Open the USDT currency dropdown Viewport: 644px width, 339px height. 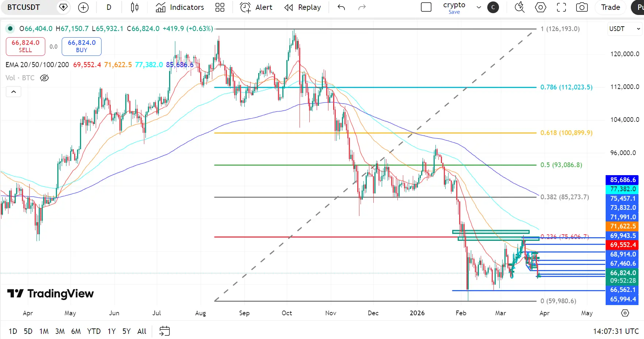click(625, 29)
